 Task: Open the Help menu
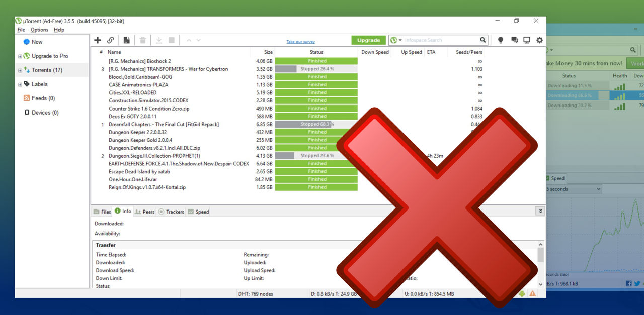[59, 30]
